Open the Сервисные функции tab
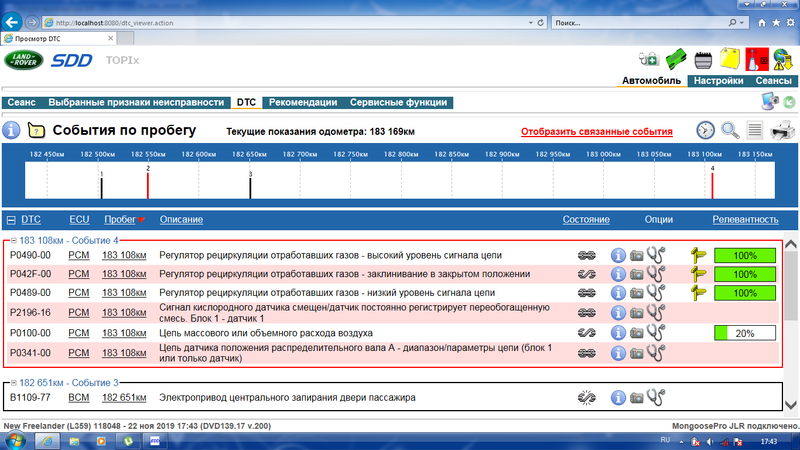This screenshot has width=800, height=450. tap(398, 103)
